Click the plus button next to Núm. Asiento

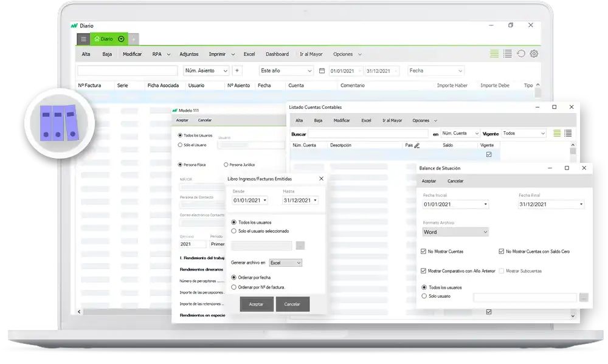pyautogui.click(x=237, y=70)
